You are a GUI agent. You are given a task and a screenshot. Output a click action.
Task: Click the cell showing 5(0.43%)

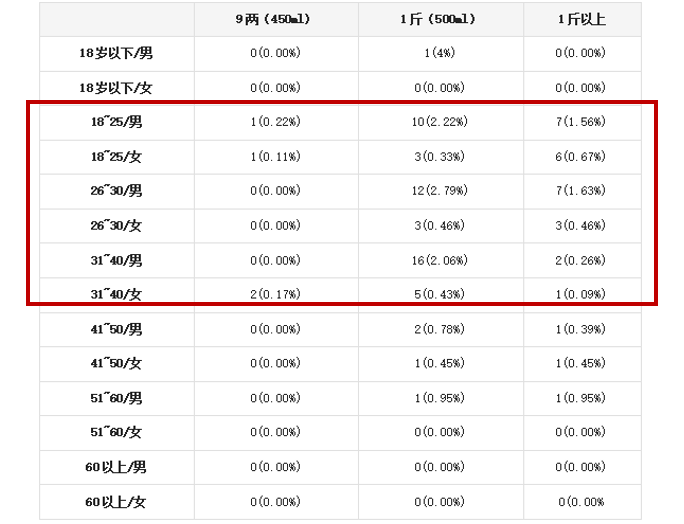tap(439, 295)
